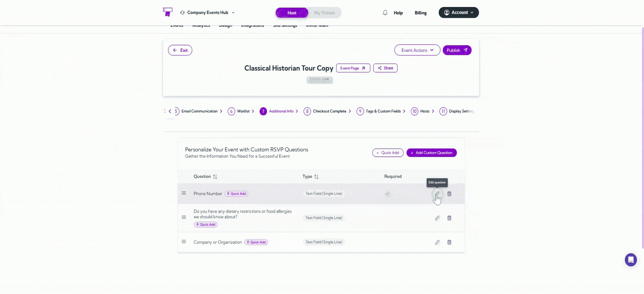The image size is (644, 294).
Task: Open the chat support widget
Action: point(631,260)
